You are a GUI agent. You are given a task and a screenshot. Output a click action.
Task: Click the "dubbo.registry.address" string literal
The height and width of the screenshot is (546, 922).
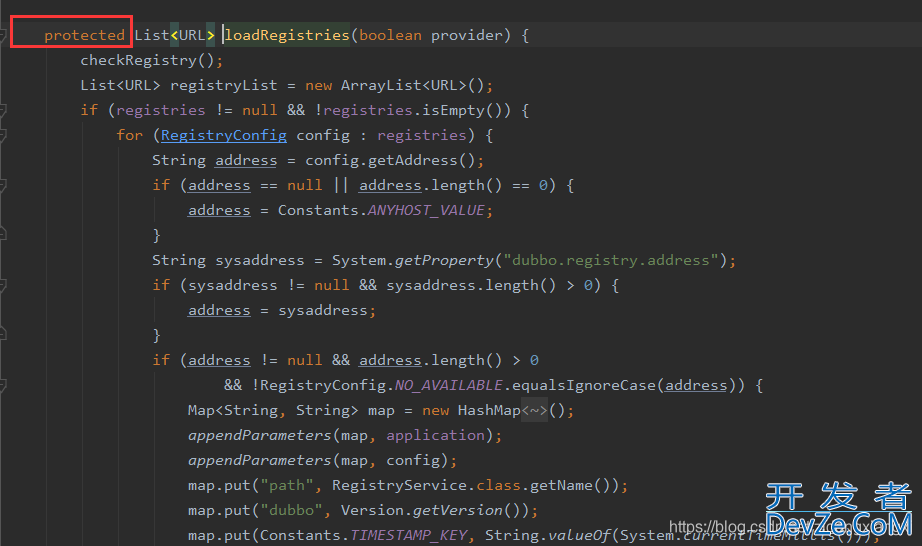pos(611,260)
